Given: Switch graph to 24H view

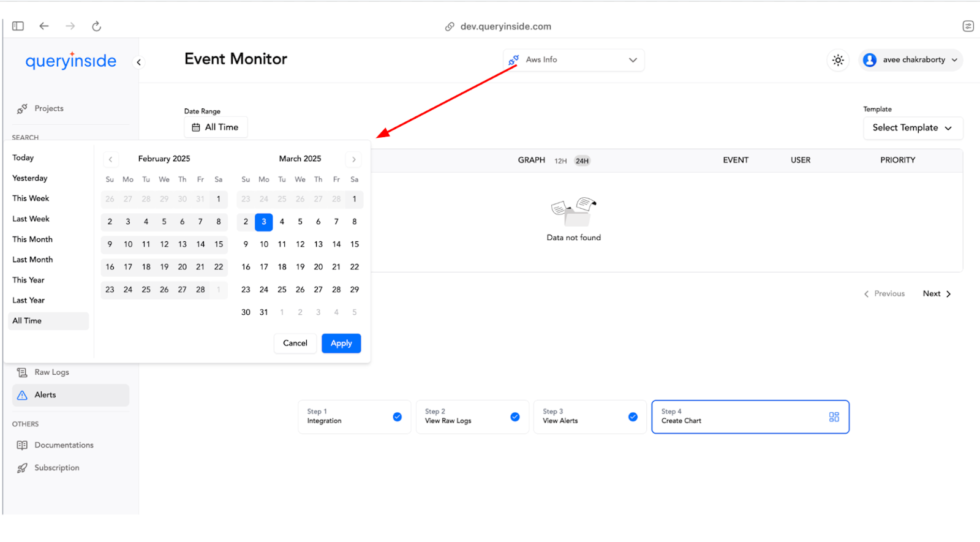Looking at the screenshot, I should point(582,161).
